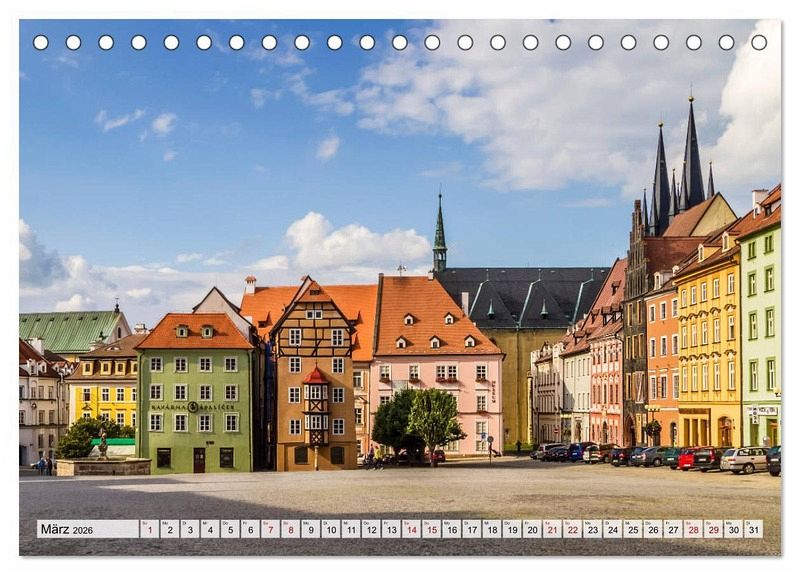Select day 1 in the calendar strip
Viewport: 800px width, 575px height.
click(x=149, y=529)
